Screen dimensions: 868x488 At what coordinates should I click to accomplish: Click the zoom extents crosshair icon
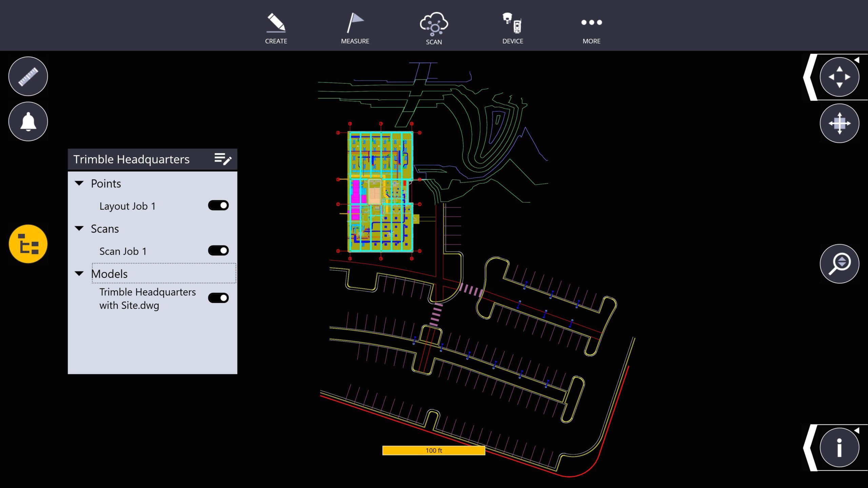coord(840,123)
